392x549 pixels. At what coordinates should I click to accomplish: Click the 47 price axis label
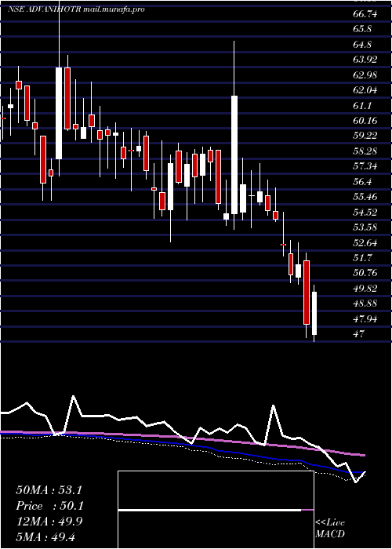pyautogui.click(x=359, y=333)
